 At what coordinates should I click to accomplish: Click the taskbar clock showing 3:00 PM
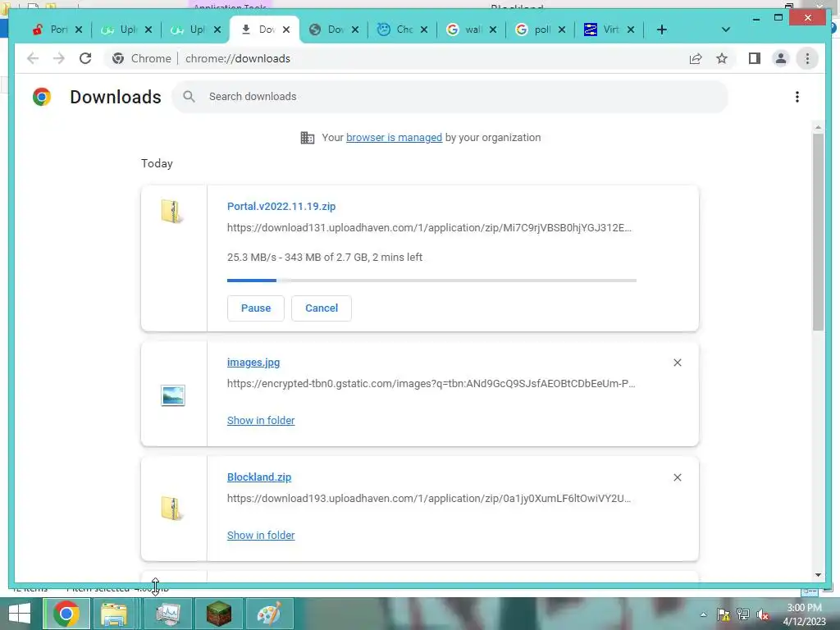coord(804,614)
